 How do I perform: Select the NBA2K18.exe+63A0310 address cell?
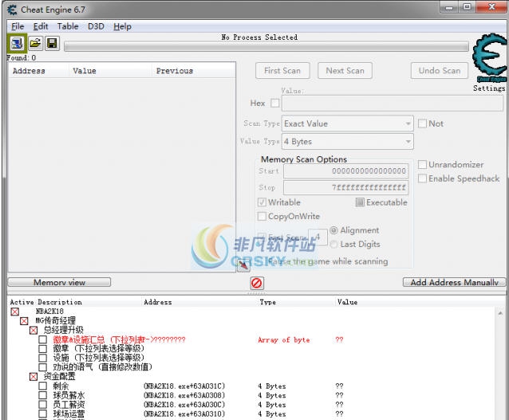pos(184,414)
